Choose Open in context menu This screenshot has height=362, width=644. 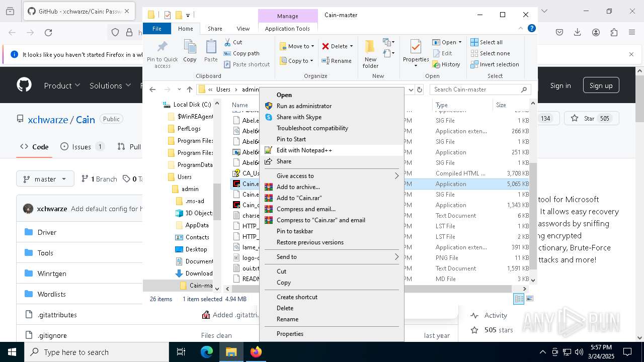332,95
